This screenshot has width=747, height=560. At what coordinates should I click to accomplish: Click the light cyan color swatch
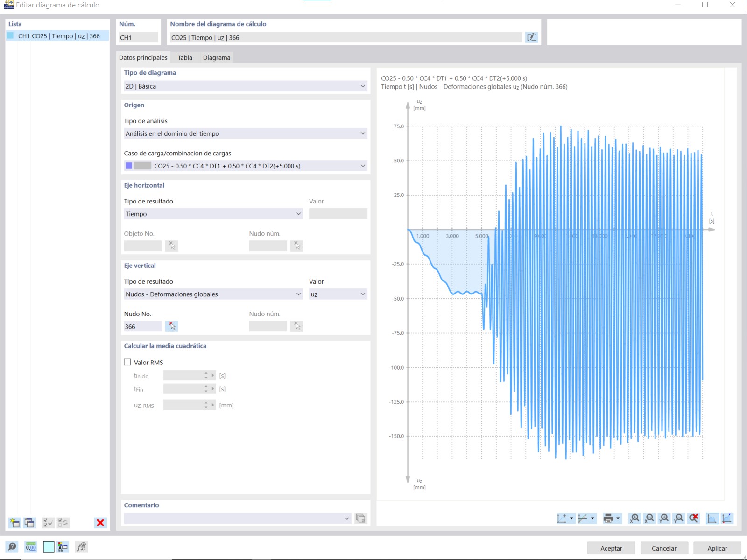coord(49,547)
